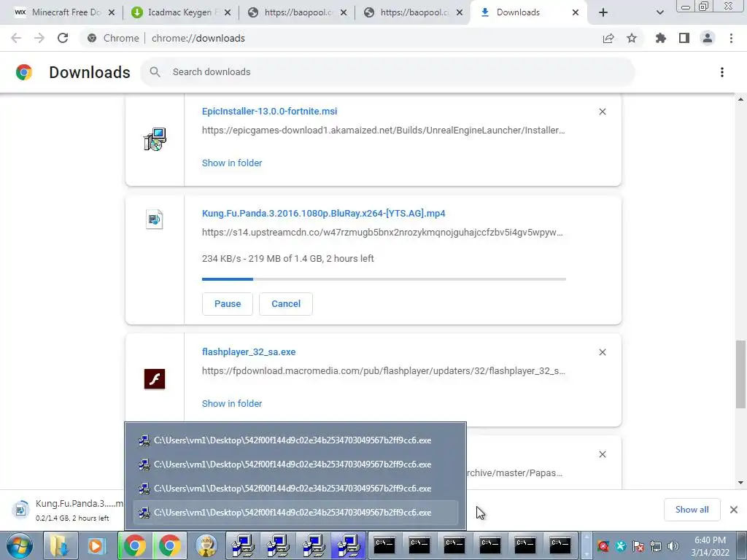Select the first exe window in the taskbar list

[295, 440]
